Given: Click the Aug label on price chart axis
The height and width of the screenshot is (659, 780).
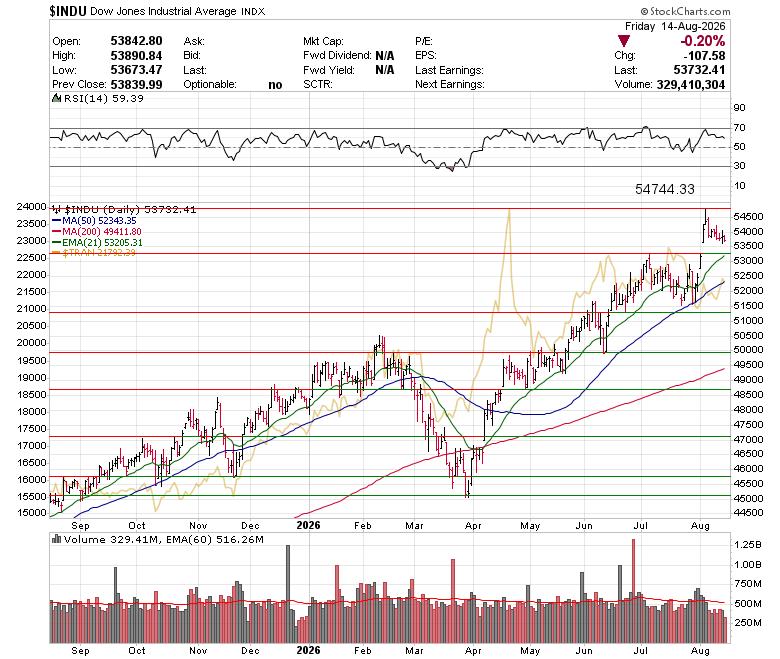Looking at the screenshot, I should tap(700, 526).
